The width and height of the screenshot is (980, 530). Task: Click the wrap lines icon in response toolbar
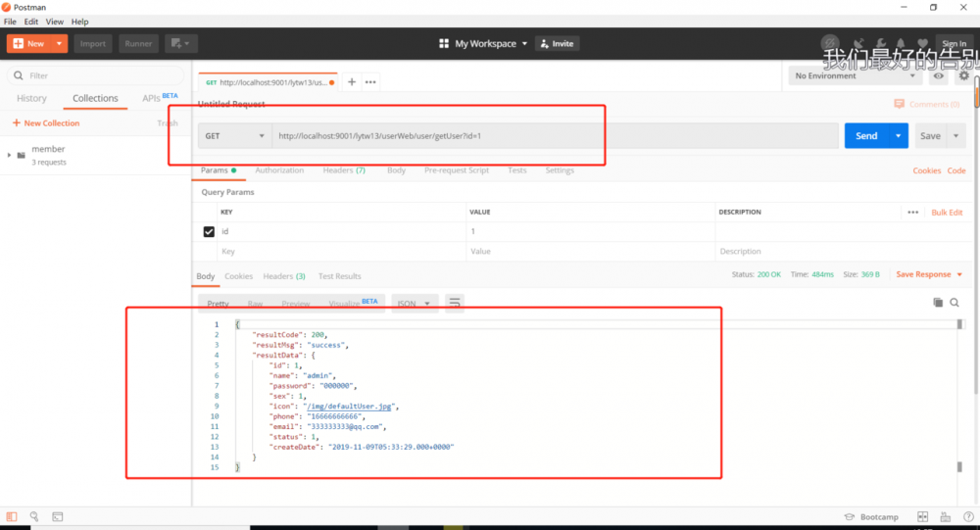click(x=455, y=303)
